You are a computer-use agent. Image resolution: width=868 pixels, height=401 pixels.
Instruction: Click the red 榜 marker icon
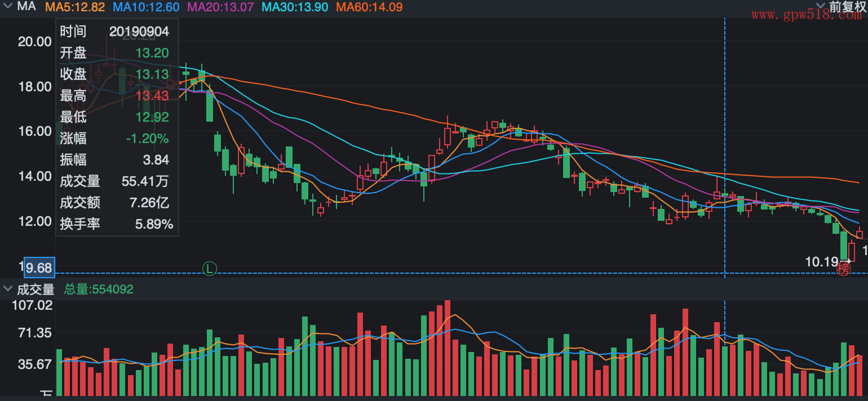(x=843, y=269)
